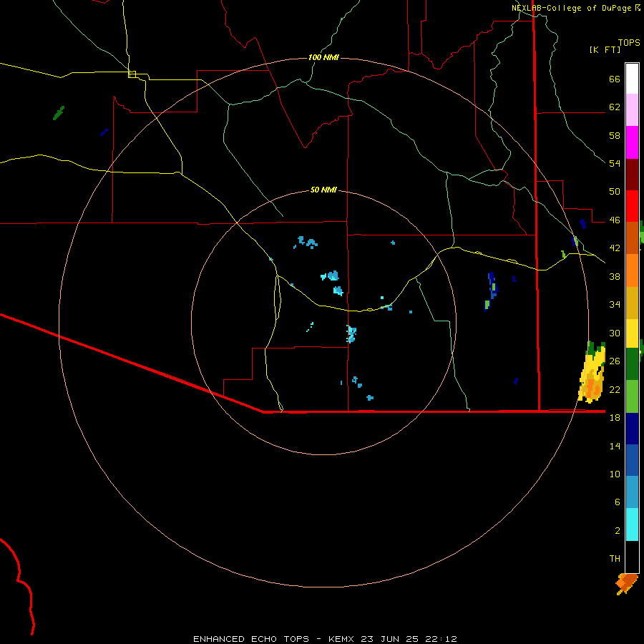Click the 50 NMI range ring label
Image resolution: width=644 pixels, height=644 pixels.
[x=323, y=190]
